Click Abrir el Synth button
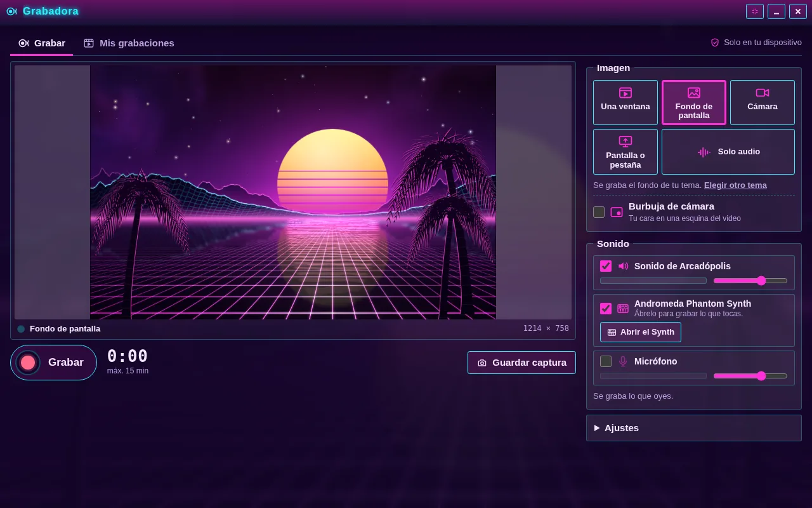This screenshot has width=812, height=508. 641,332
